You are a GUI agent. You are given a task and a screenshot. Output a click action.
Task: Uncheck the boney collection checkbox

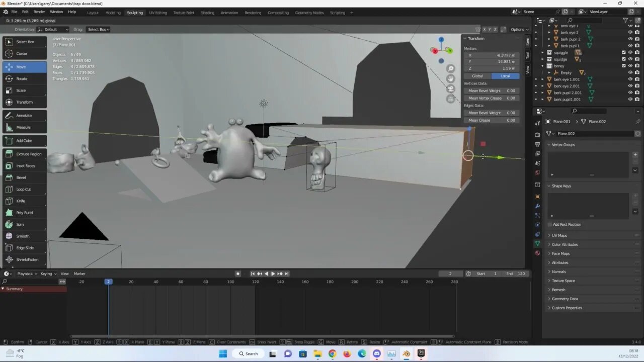pos(624,66)
